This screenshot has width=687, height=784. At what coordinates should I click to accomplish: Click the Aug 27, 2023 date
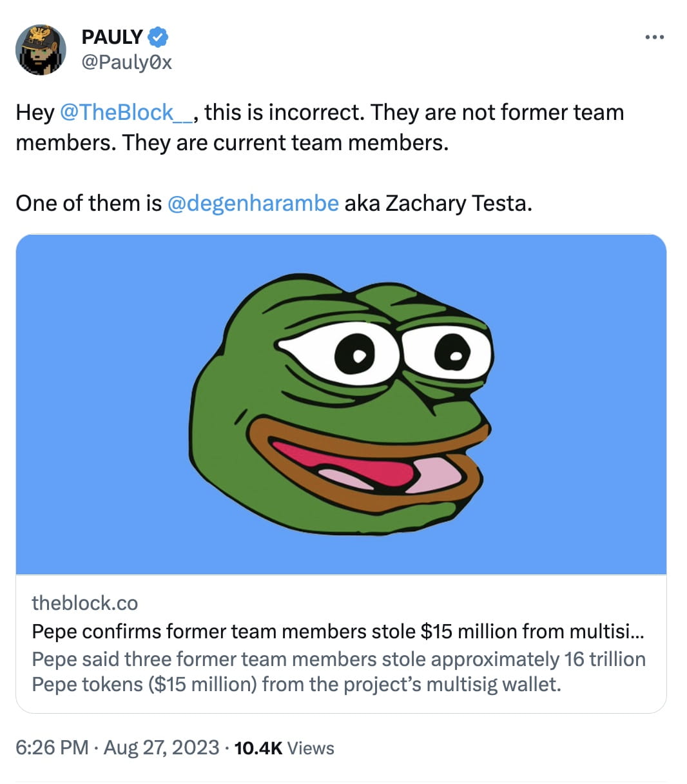coord(161,747)
